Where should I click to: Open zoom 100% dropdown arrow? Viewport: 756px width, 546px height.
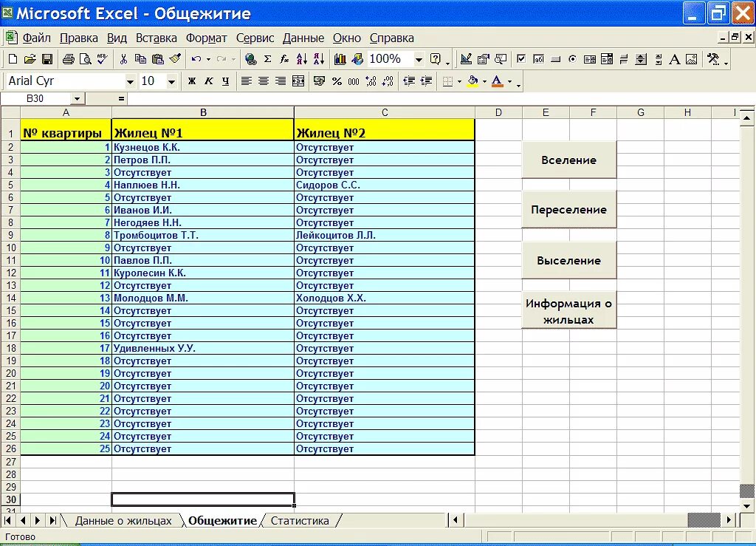click(419, 59)
